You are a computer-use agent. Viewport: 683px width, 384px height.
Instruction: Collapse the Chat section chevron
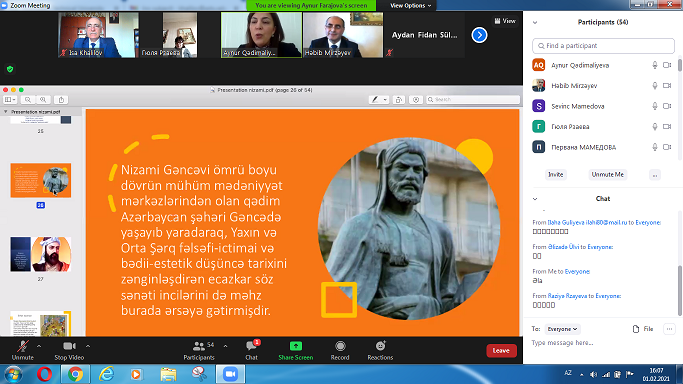coord(535,199)
